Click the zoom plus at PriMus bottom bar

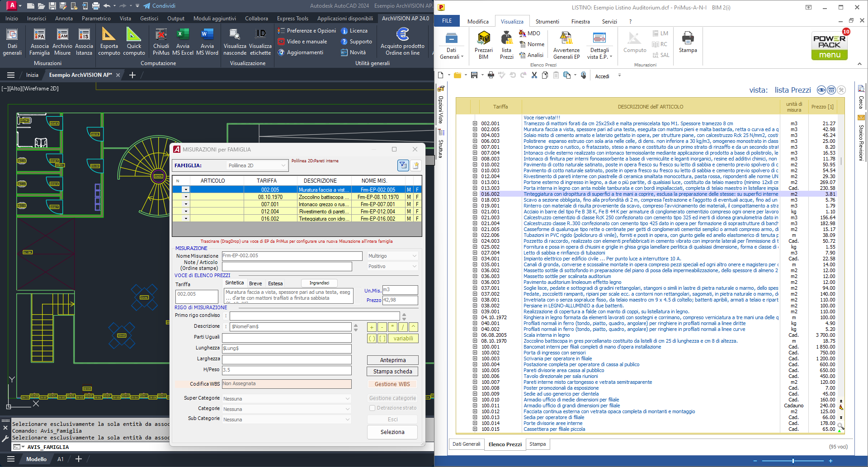click(x=830, y=461)
